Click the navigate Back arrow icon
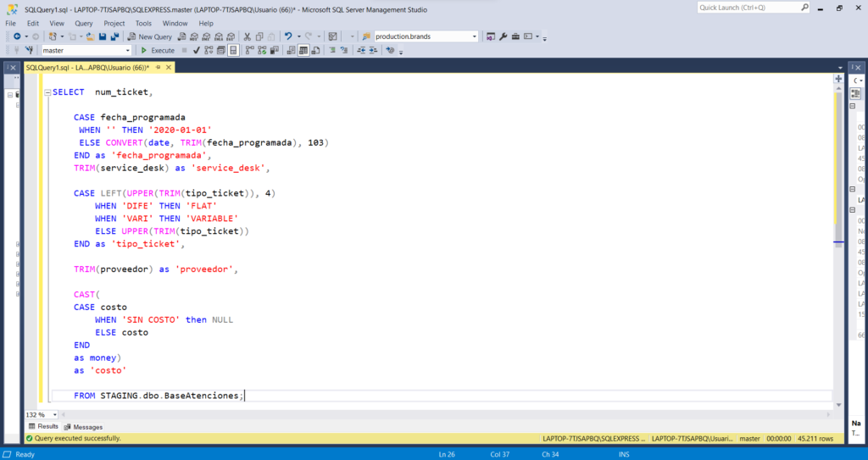This screenshot has height=460, width=868. 16,36
